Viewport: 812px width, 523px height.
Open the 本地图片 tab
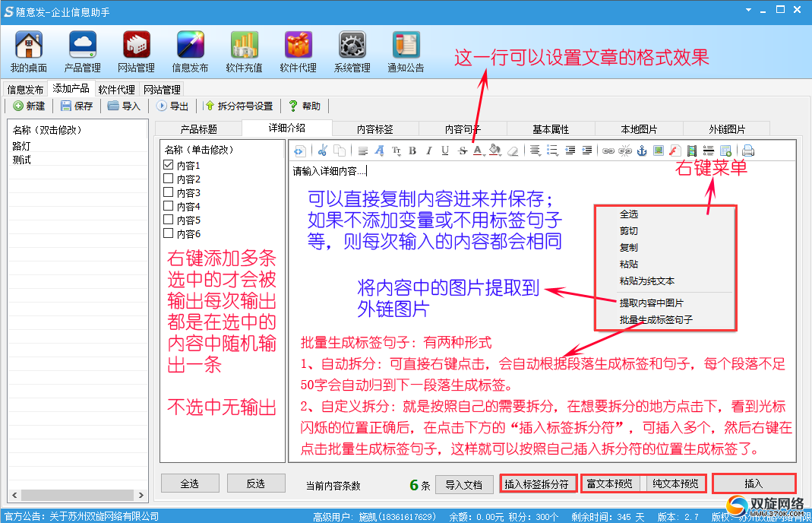click(x=639, y=129)
